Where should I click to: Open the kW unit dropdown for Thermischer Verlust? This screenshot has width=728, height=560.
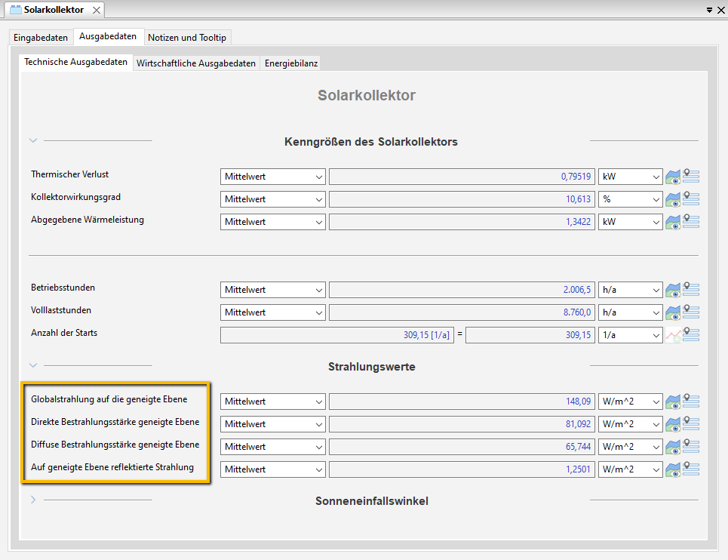[631, 177]
